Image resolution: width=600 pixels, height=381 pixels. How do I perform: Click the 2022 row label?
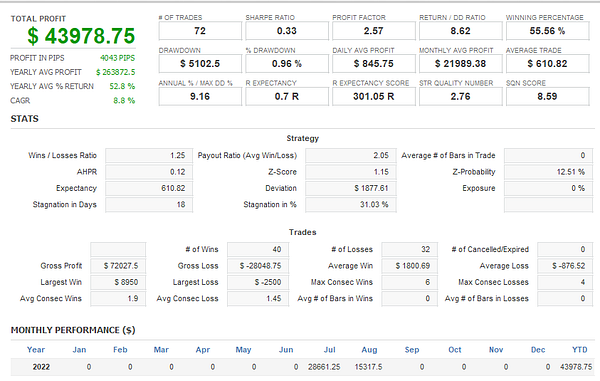click(41, 367)
